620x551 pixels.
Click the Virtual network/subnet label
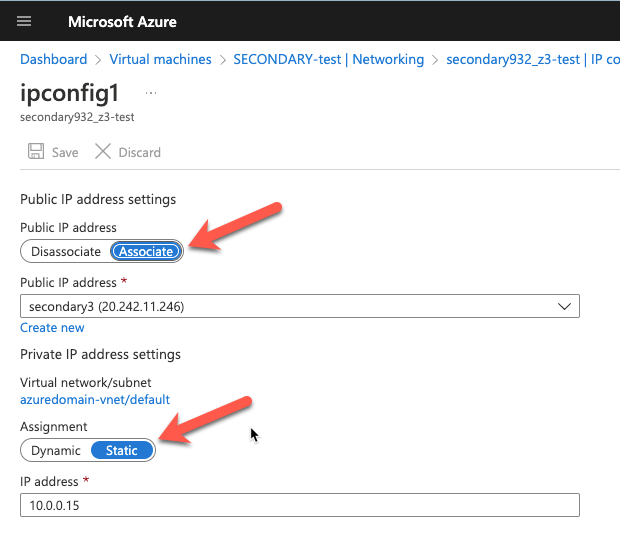pyautogui.click(x=85, y=382)
